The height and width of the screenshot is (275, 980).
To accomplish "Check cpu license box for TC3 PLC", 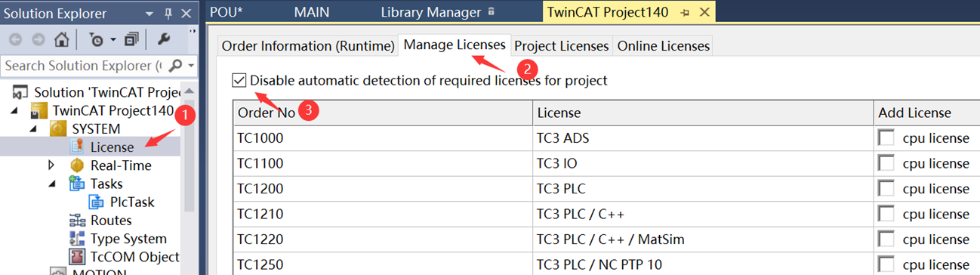I will tap(886, 189).
